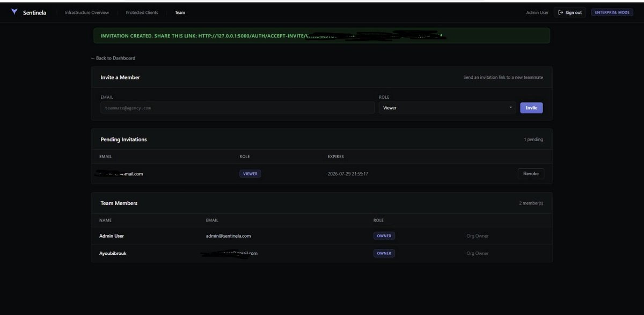Click OWNER badge in Admin User row
This screenshot has width=644, height=315.
click(x=384, y=236)
